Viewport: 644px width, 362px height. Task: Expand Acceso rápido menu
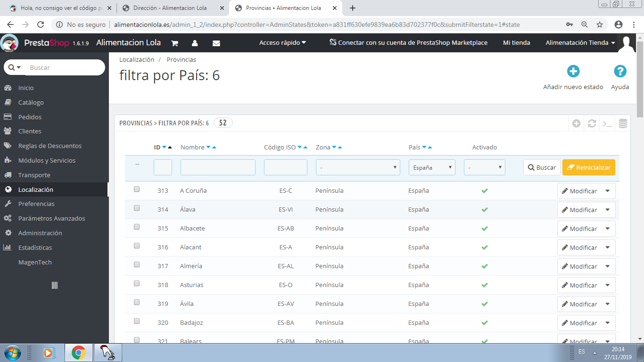282,43
